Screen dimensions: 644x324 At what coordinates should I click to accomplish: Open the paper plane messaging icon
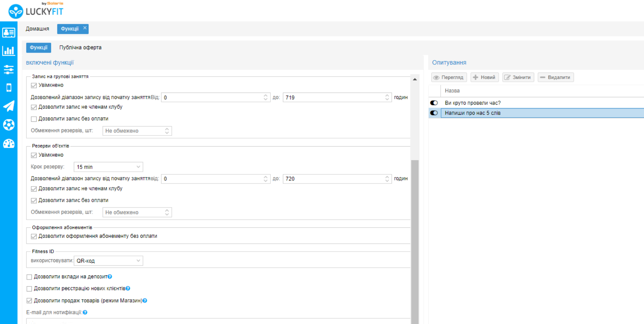click(9, 106)
